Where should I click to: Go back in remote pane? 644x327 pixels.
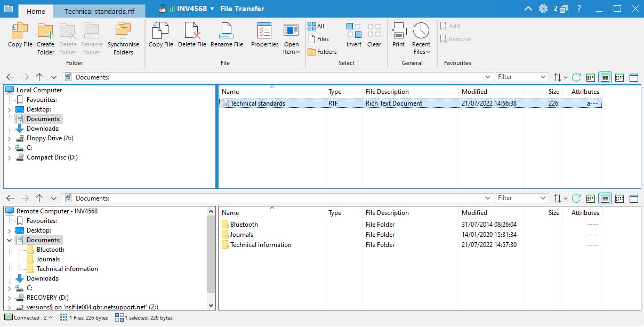(10, 198)
